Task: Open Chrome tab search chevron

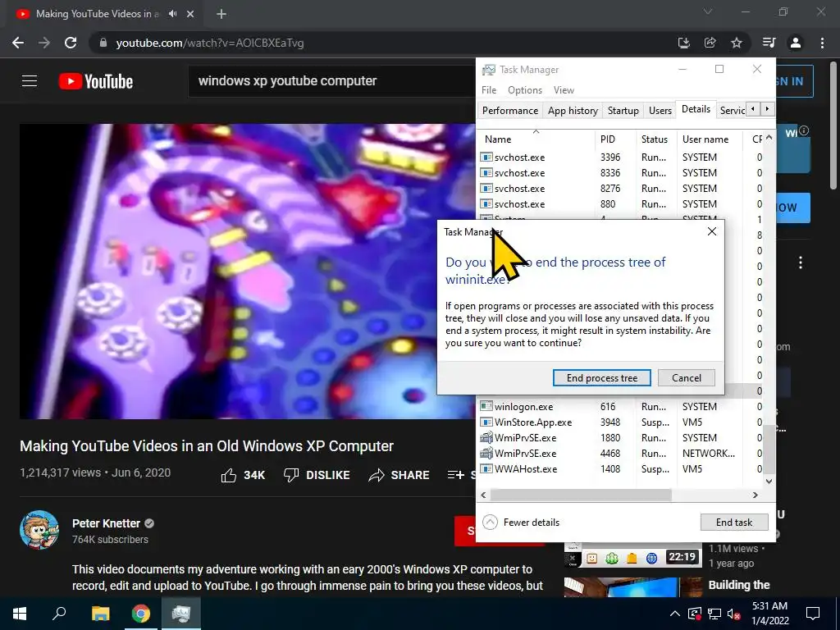Action: pyautogui.click(x=708, y=11)
